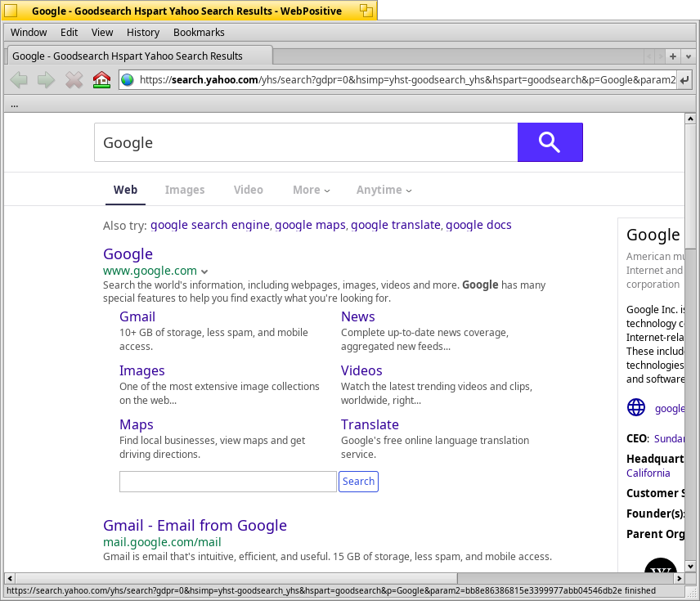Open the California headquarters link
Viewport: 700px width, 601px height.
pos(648,473)
